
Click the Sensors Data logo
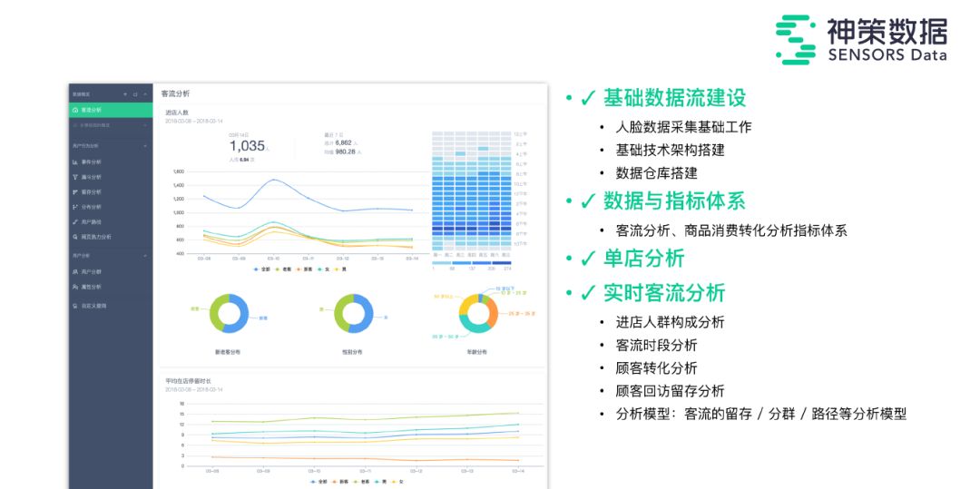(x=861, y=39)
